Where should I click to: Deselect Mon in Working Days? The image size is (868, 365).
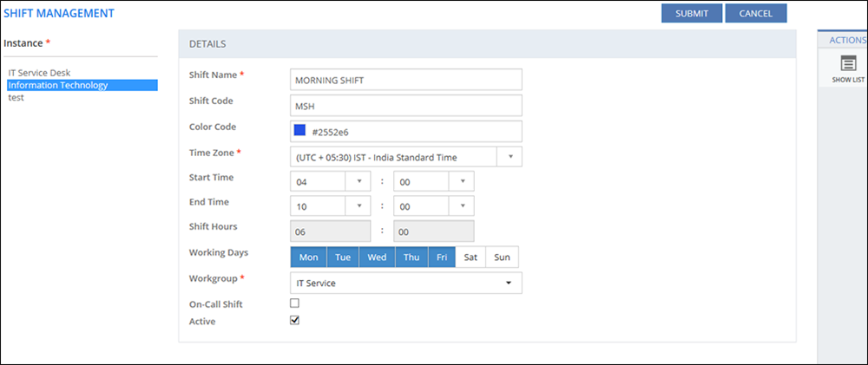[308, 257]
